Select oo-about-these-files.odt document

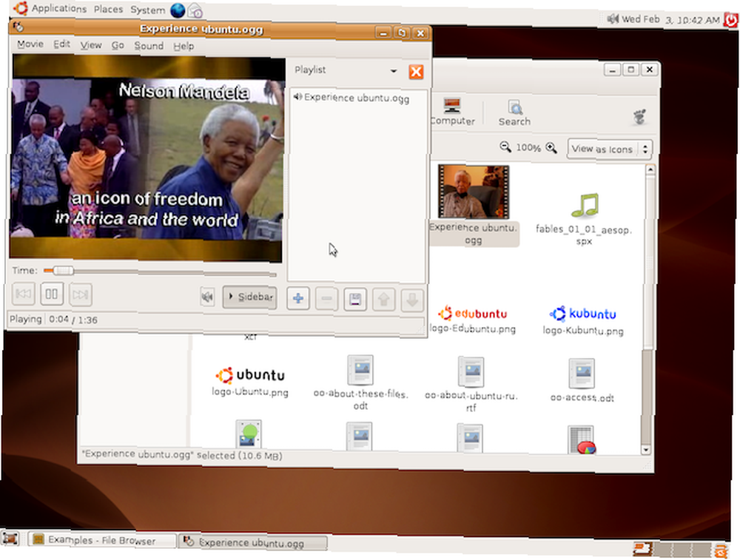click(x=360, y=382)
